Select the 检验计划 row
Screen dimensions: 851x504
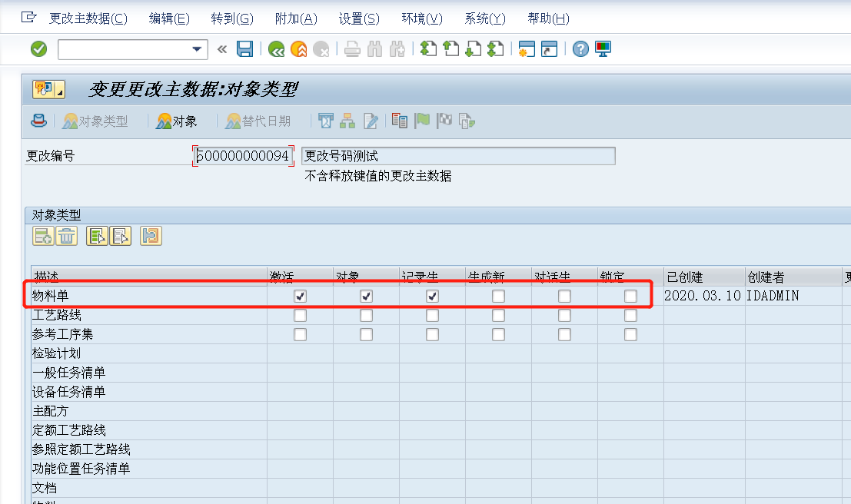click(x=148, y=353)
